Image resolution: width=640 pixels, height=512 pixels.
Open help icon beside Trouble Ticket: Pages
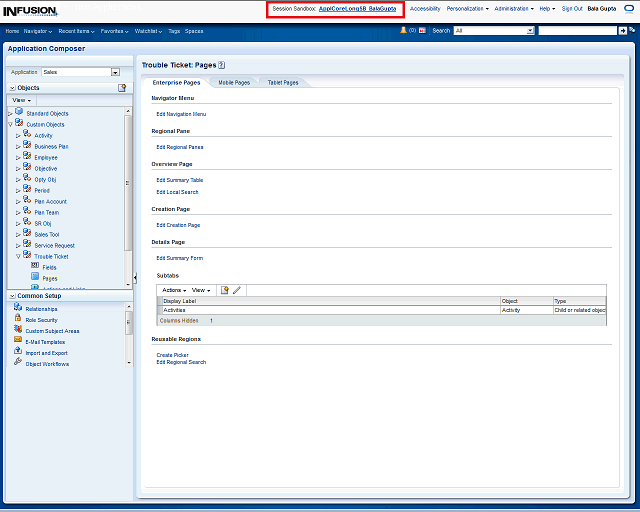pyautogui.click(x=221, y=64)
